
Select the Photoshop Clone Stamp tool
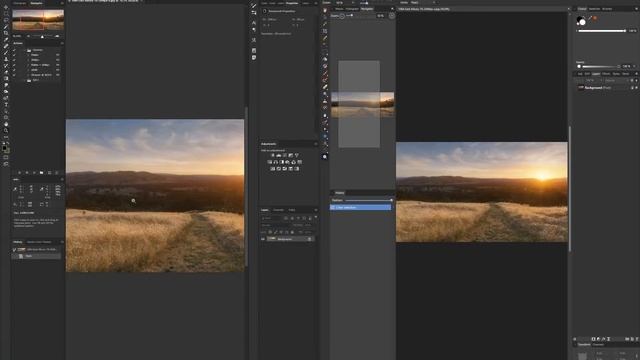pos(6,59)
